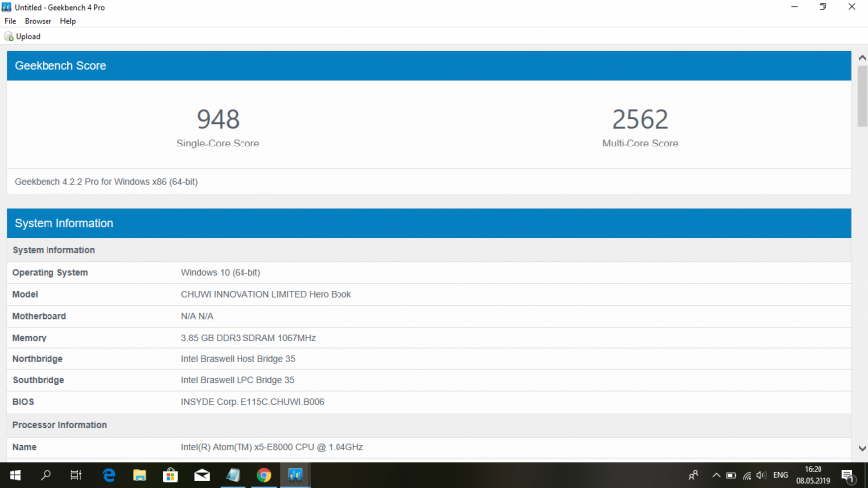Close the Geekbench 4 Pro window
The image size is (868, 488).
[x=852, y=7]
